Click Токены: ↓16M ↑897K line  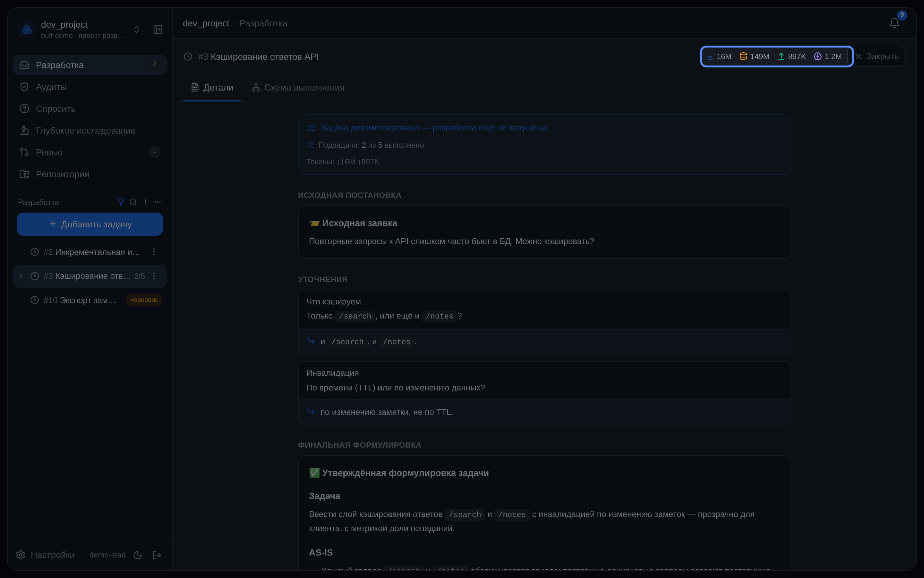click(x=343, y=162)
